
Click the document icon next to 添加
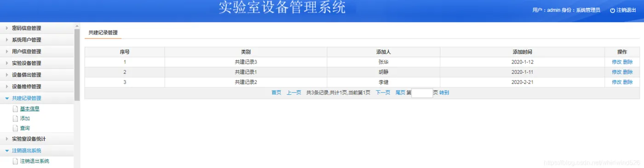[15, 119]
